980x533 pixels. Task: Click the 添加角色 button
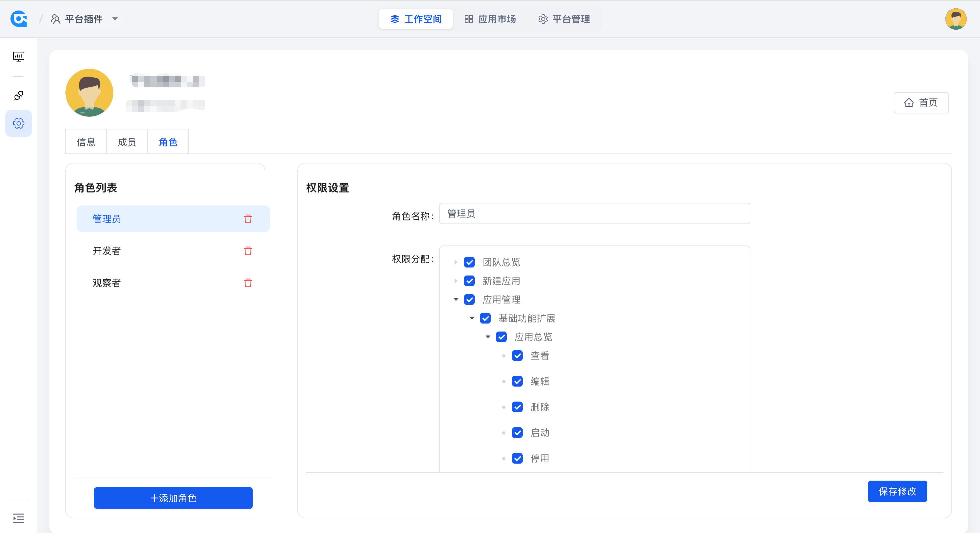[x=173, y=498]
